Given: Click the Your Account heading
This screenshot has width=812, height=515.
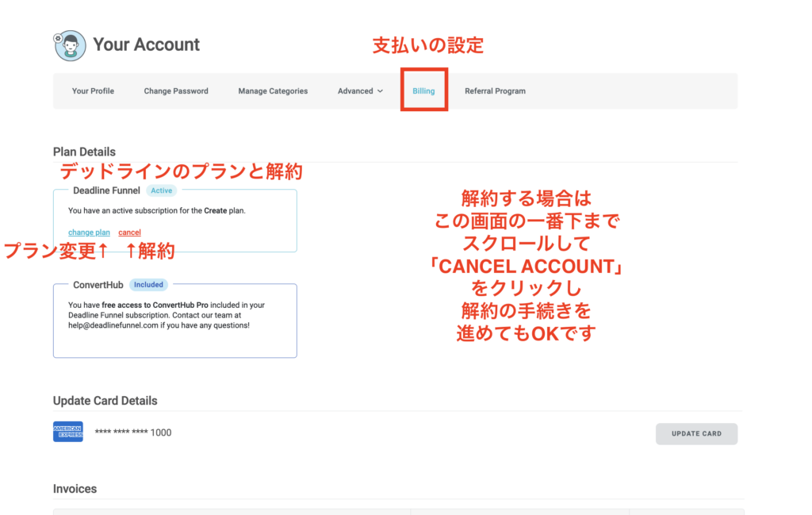Looking at the screenshot, I should coord(147,44).
